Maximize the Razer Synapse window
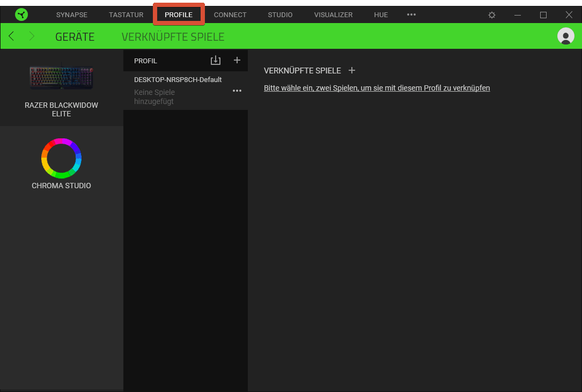Image resolution: width=582 pixels, height=392 pixels. coord(543,15)
